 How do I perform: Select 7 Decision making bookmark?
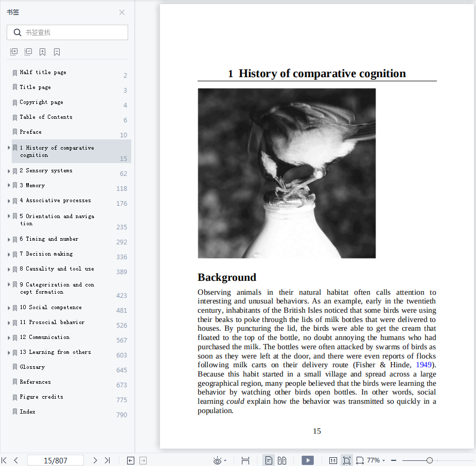click(x=46, y=254)
